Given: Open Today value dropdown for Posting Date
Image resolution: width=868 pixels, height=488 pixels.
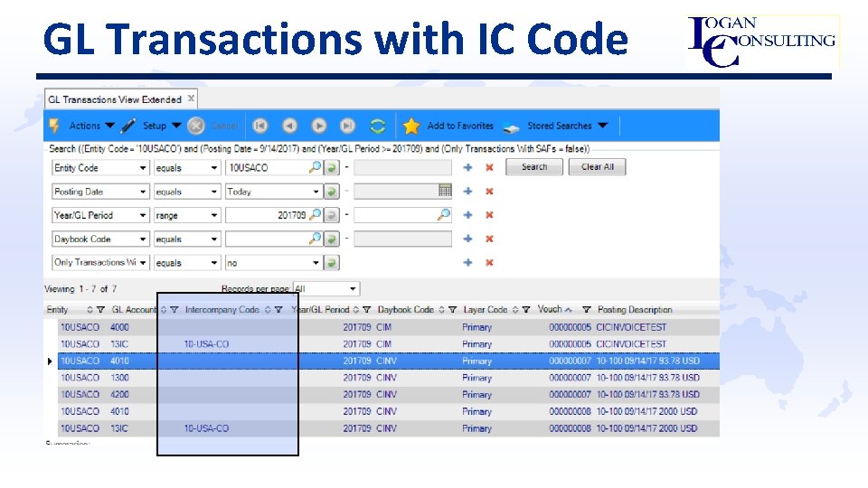Looking at the screenshot, I should coord(316,192).
